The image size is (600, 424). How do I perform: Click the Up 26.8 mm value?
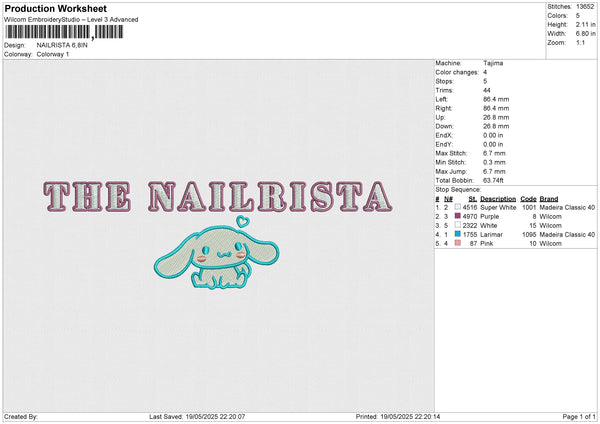point(496,117)
